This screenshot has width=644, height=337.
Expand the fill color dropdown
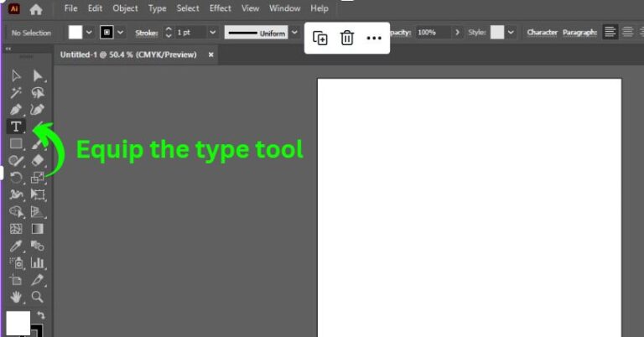tap(90, 32)
